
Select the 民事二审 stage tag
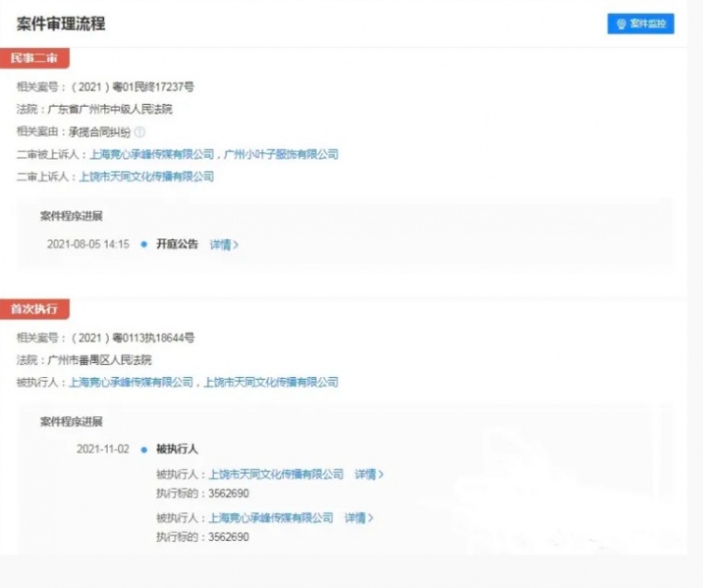[35, 58]
